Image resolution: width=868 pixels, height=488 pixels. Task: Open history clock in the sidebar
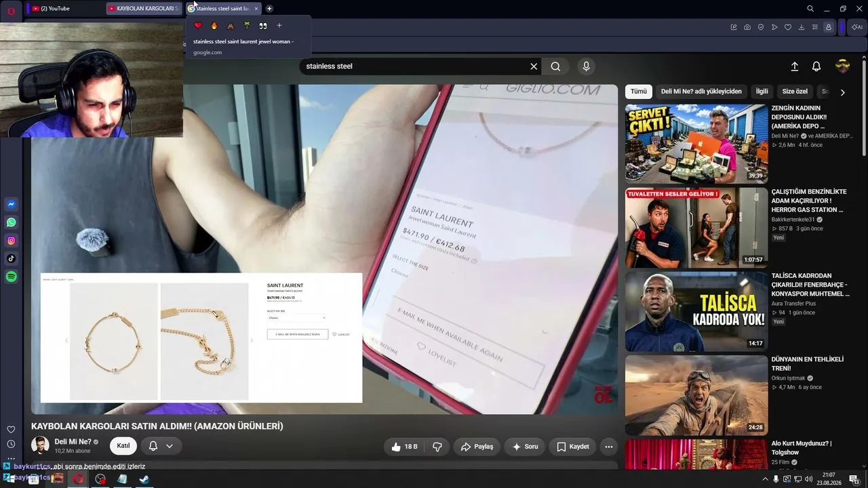[11, 445]
